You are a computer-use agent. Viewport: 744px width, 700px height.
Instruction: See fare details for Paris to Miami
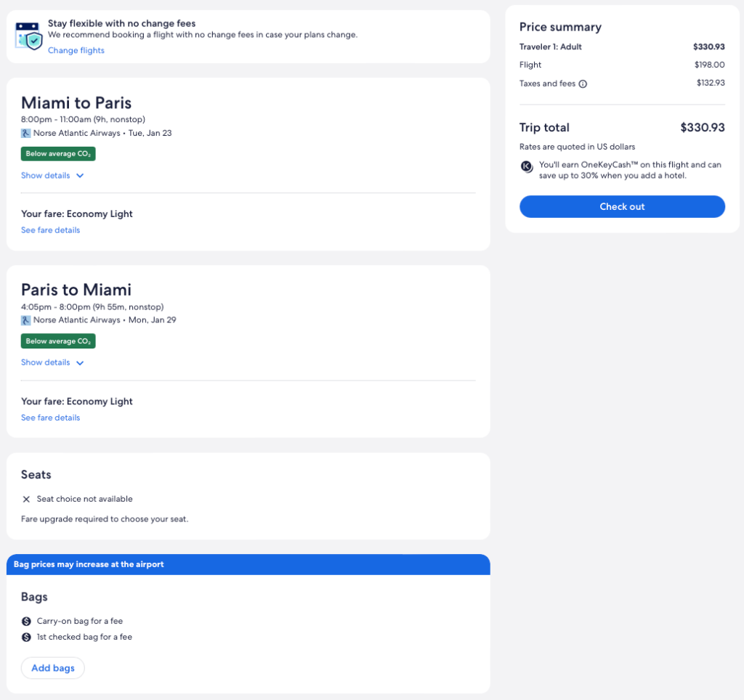[51, 418]
